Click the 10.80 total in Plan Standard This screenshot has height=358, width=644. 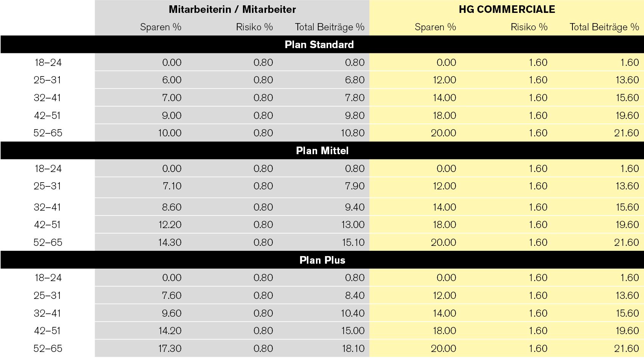point(353,133)
